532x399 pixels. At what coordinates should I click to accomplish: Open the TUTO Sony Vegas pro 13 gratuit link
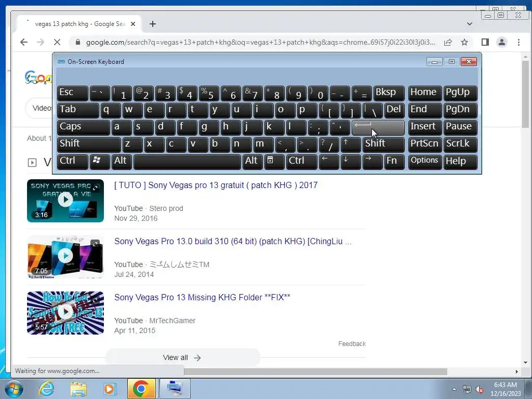[216, 185]
